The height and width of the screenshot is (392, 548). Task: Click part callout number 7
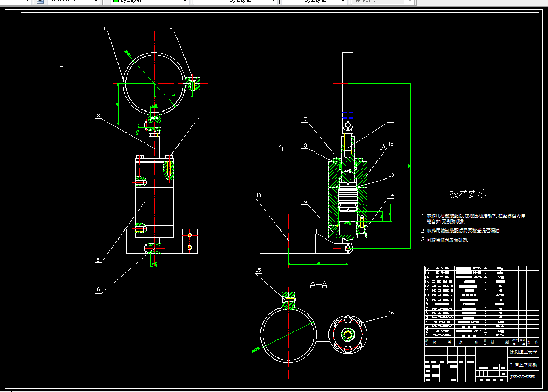coord(306,120)
